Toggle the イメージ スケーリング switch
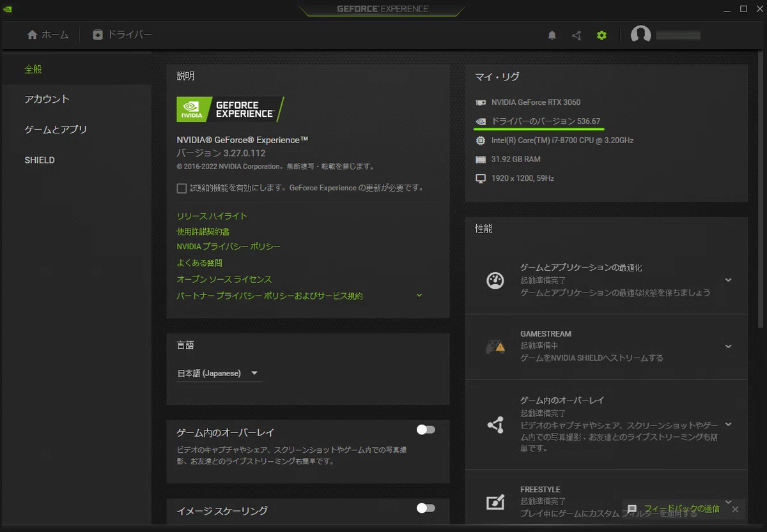 pos(426,508)
